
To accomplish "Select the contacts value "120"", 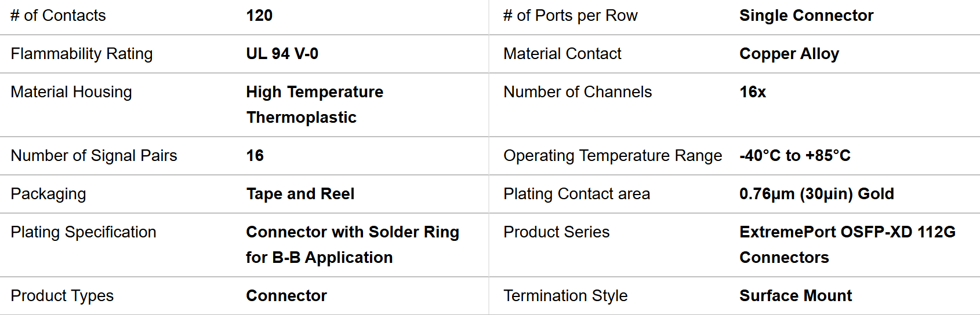I will pyautogui.click(x=259, y=16).
